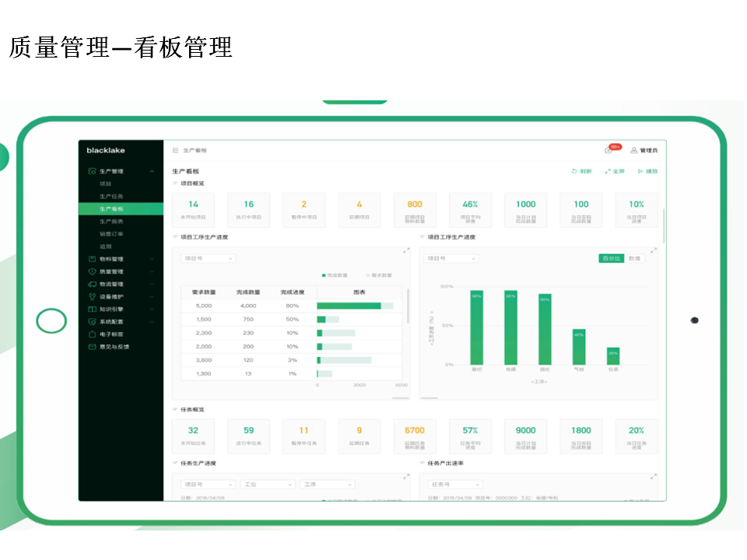Screen dimensions: 747x560
Task: Click the 设备维护 wrench icon
Action: point(92,296)
